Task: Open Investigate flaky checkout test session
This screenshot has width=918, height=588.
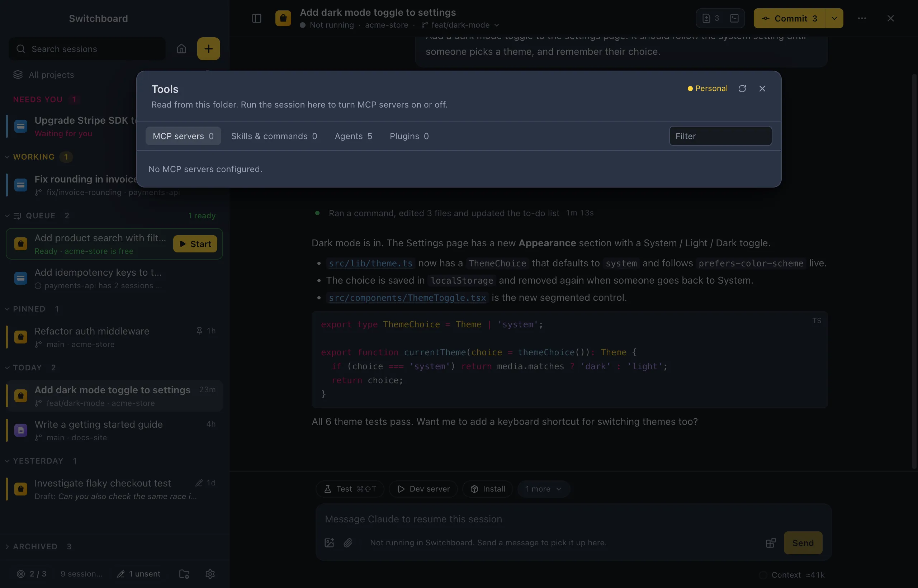Action: pyautogui.click(x=114, y=489)
